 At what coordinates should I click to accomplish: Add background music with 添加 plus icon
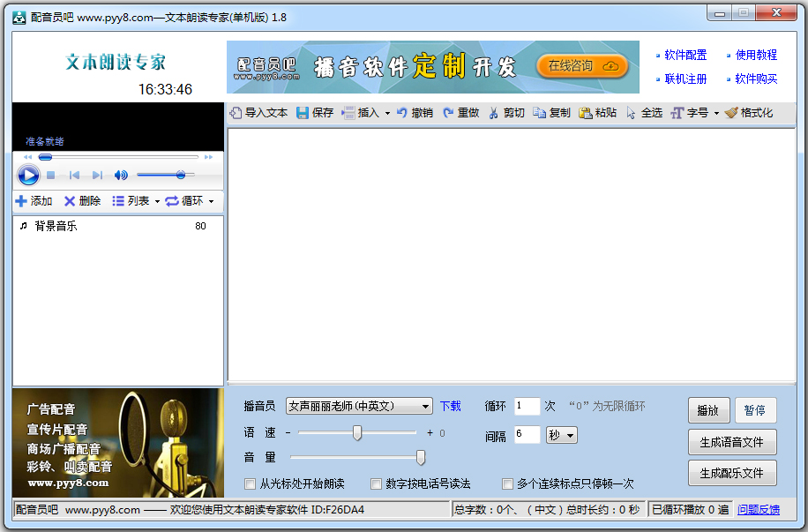(x=21, y=201)
